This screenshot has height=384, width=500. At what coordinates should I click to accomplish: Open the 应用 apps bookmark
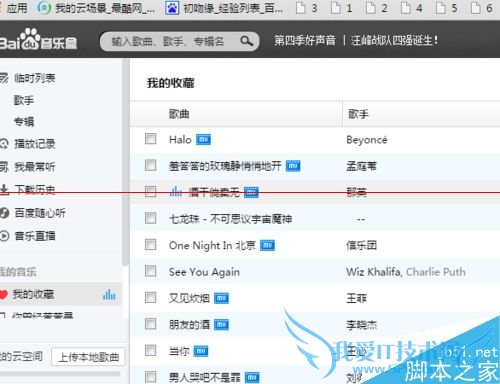(14, 8)
